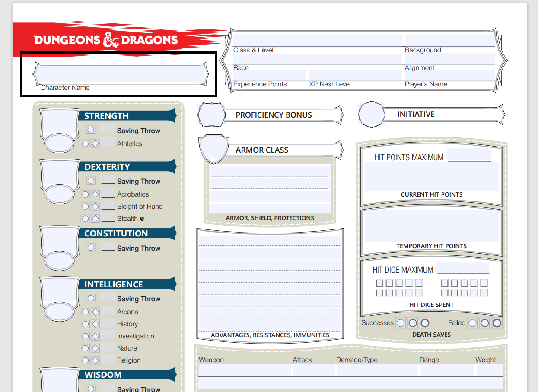Mark first death save Success circle

tap(401, 323)
